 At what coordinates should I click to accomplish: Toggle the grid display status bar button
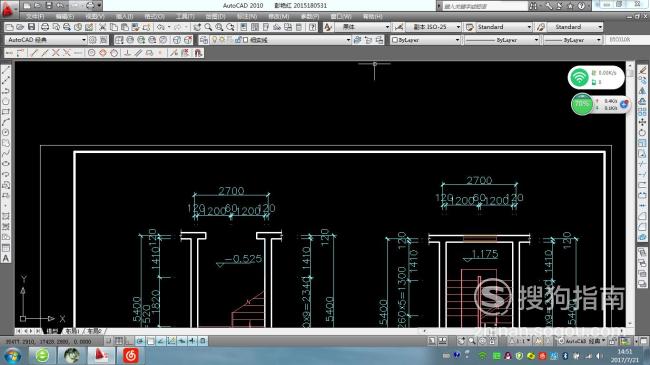point(119,341)
